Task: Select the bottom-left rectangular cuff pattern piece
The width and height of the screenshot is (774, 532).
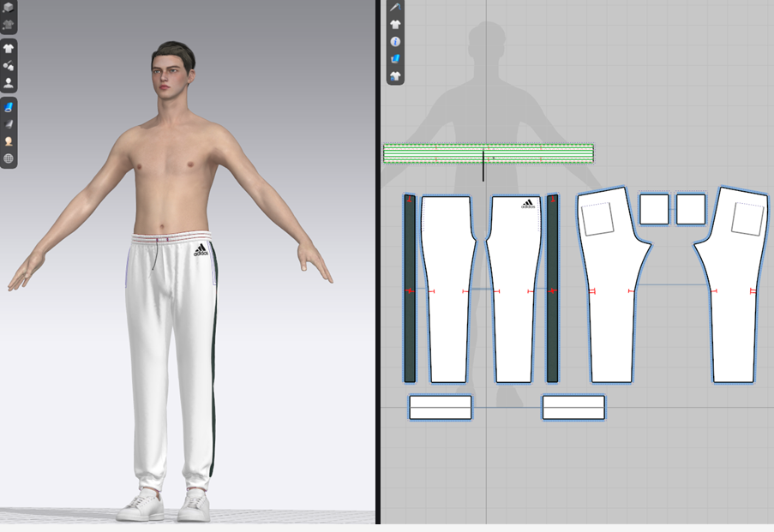Action: click(440, 408)
